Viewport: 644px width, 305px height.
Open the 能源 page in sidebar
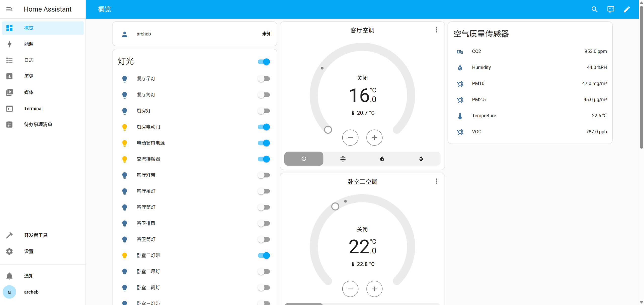[x=29, y=44]
